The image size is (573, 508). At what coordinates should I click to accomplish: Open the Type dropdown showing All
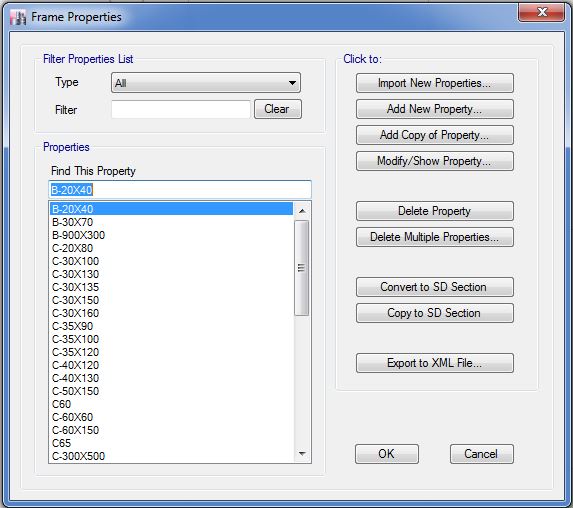coord(206,83)
